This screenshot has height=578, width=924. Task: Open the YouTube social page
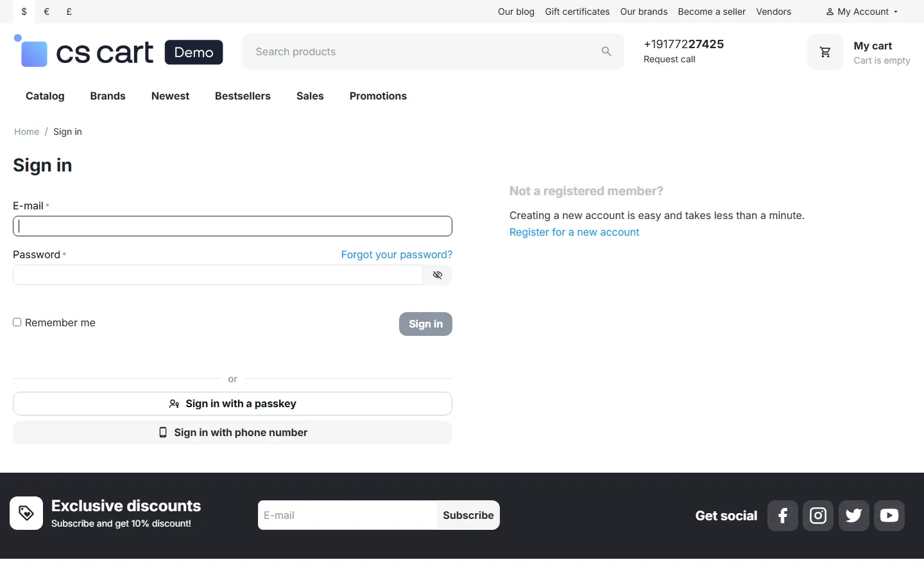click(889, 516)
